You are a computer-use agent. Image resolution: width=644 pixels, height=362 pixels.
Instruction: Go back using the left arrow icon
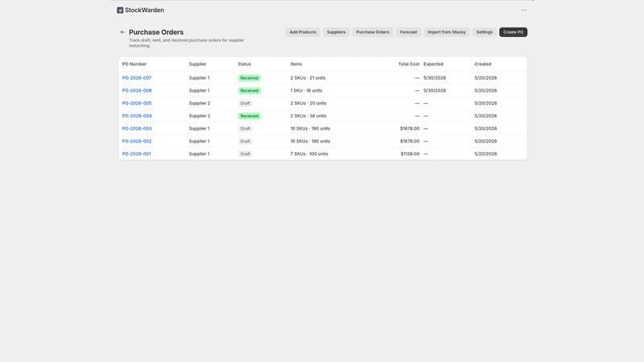click(x=122, y=32)
